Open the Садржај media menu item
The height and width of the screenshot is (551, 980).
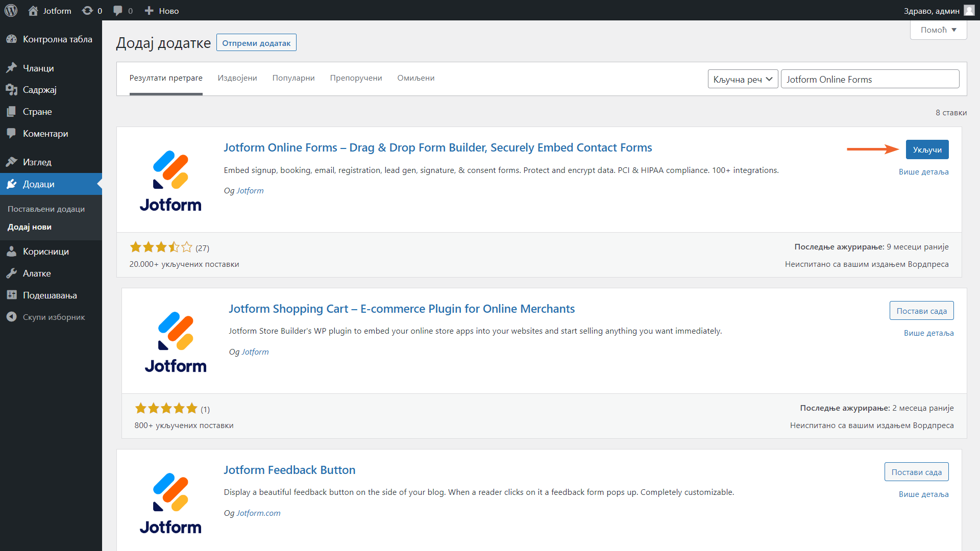click(x=39, y=90)
